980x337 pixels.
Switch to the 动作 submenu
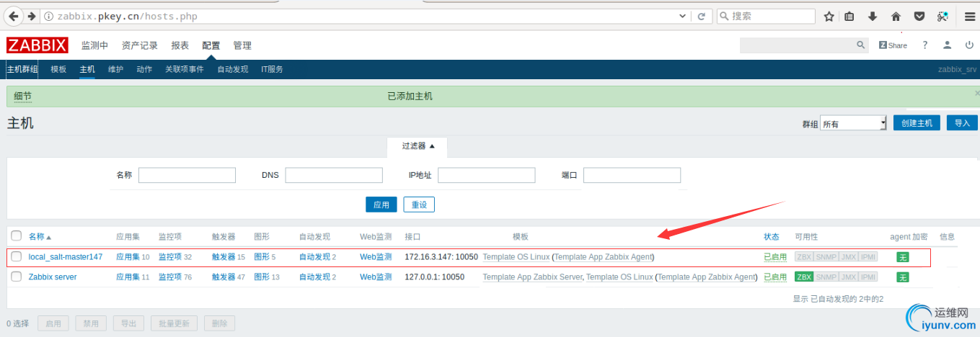pos(144,69)
